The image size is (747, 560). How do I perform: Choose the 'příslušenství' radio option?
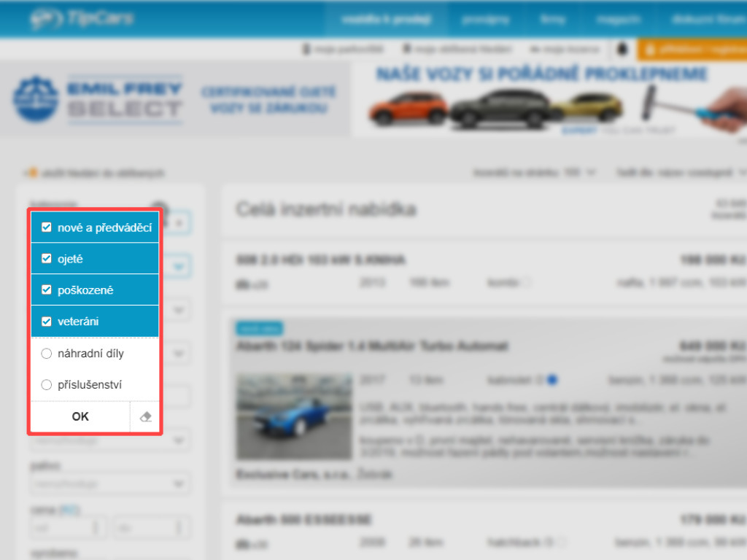(47, 385)
